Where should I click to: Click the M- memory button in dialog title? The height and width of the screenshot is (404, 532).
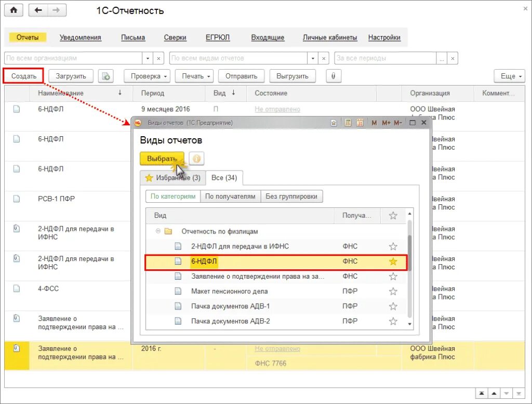(x=397, y=123)
